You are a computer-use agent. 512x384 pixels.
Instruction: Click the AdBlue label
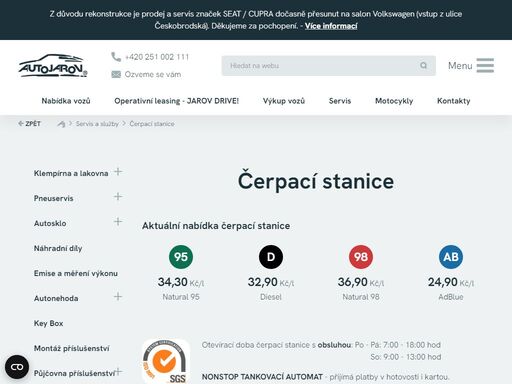pyautogui.click(x=451, y=297)
